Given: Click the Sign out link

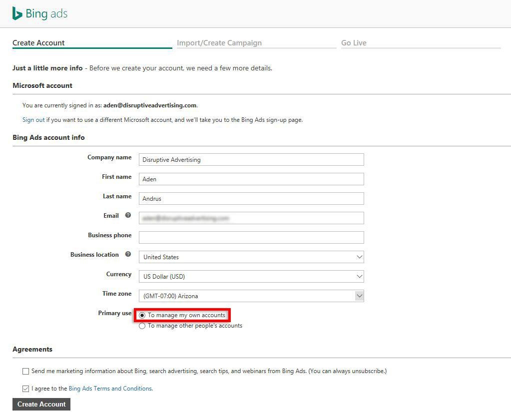Looking at the screenshot, I should click(x=33, y=120).
